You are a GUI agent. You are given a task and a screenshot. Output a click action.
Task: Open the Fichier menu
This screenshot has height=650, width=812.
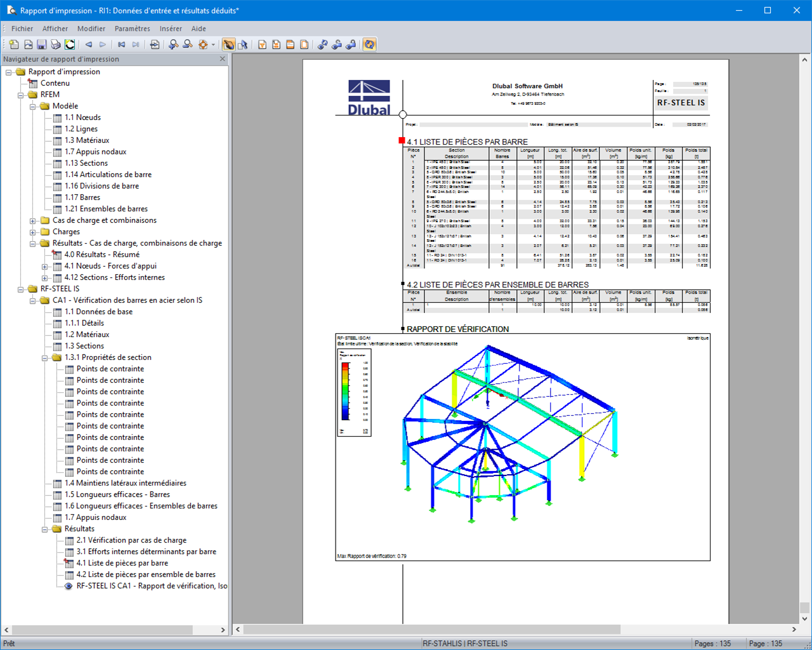point(22,29)
